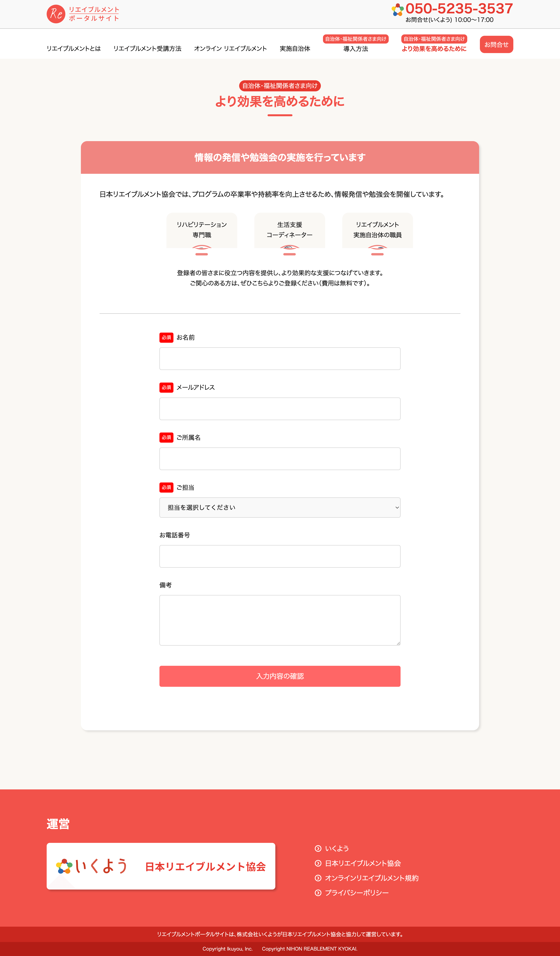
Task: Select 実施自治体 in the navigation bar
Action: (x=295, y=49)
